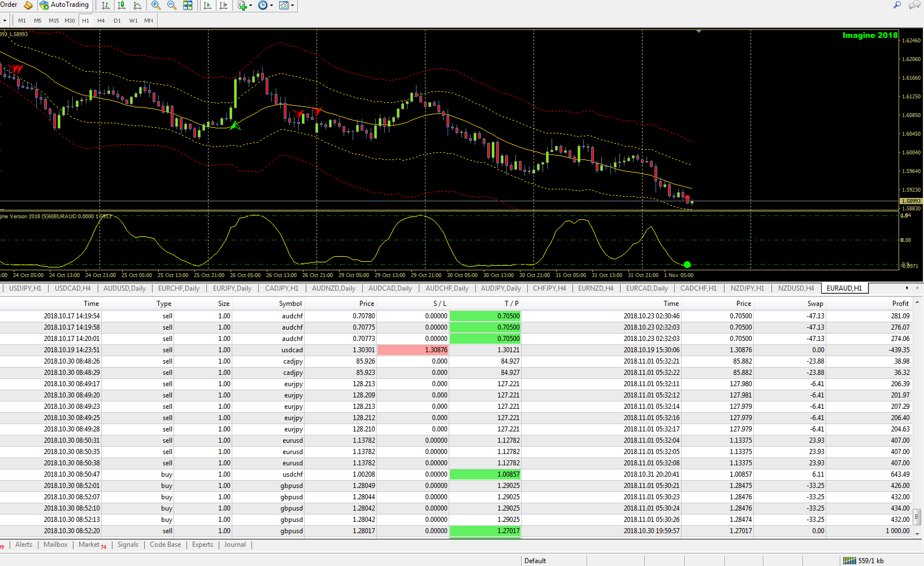Open the Mailbox terminal tab
Image resolution: width=924 pixels, height=566 pixels.
pyautogui.click(x=55, y=545)
